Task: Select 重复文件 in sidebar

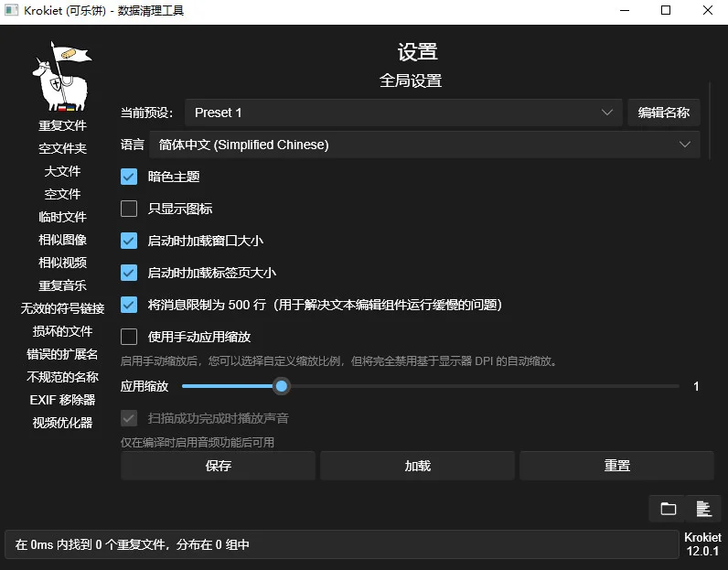Action: 62,125
